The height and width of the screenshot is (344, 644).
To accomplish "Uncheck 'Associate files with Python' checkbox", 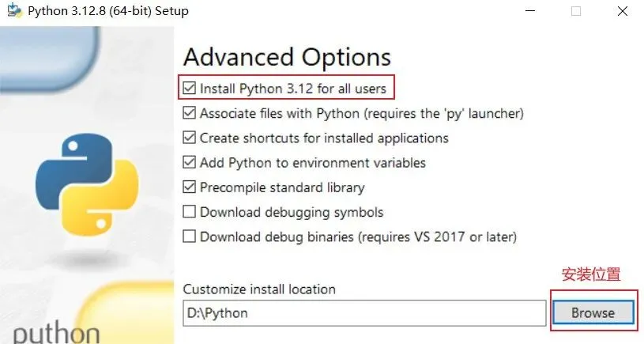I will [190, 113].
